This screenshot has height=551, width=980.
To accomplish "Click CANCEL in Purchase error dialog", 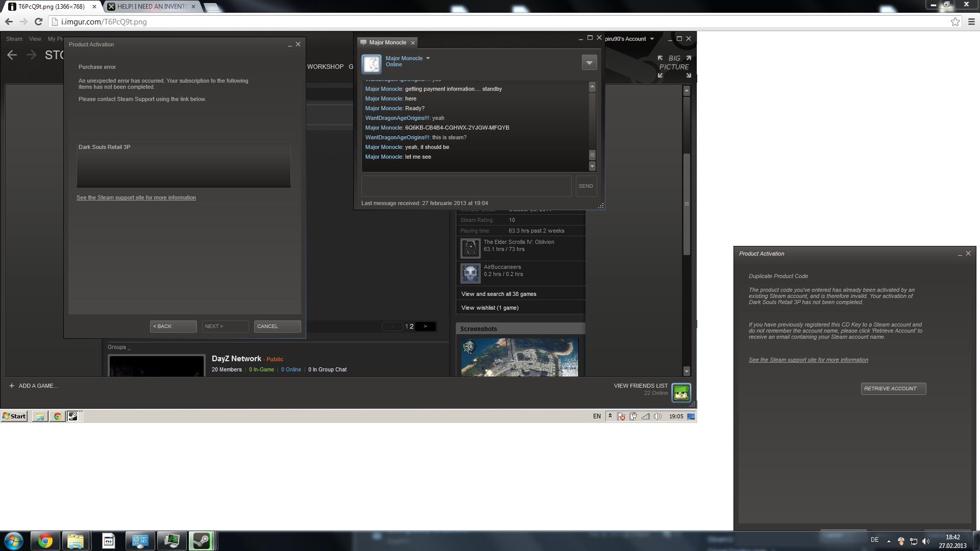I will [277, 327].
